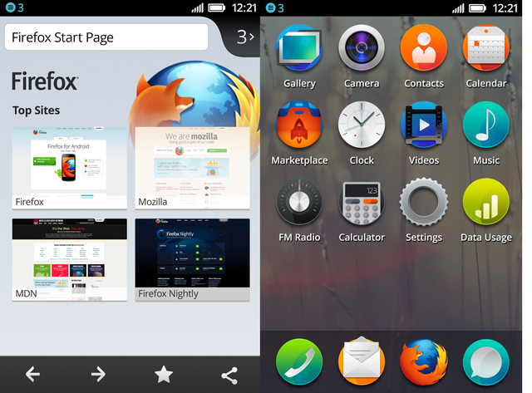532x393 pixels.
Task: Go forward using the browser forward arrow
Action: pos(98,375)
